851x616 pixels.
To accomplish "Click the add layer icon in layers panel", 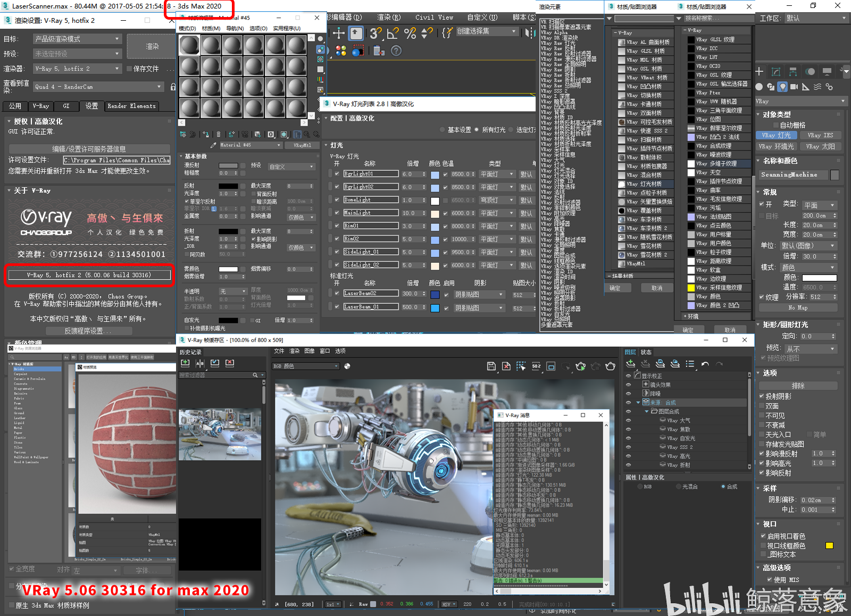I will tap(631, 364).
